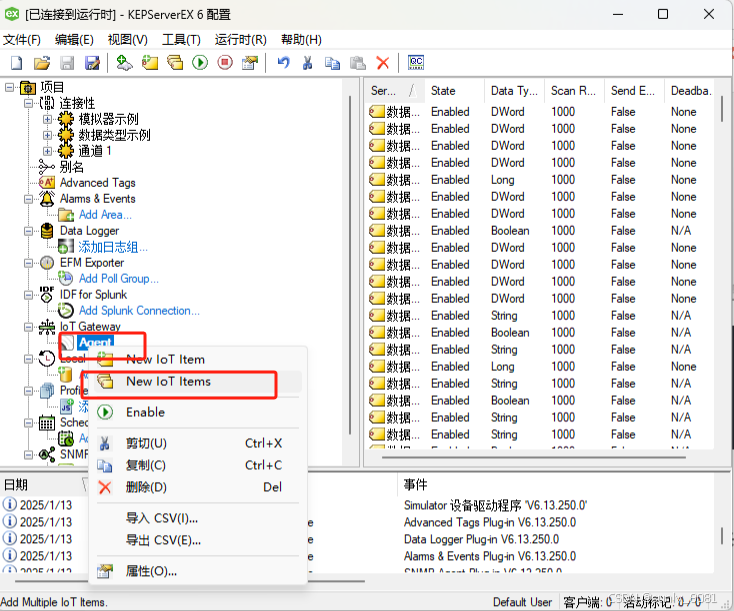
Task: Collapse the EFM Exporter node
Action: pyautogui.click(x=28, y=263)
